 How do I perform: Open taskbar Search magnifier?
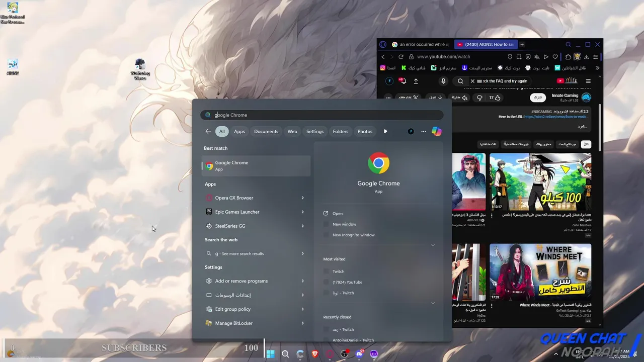tap(285, 354)
